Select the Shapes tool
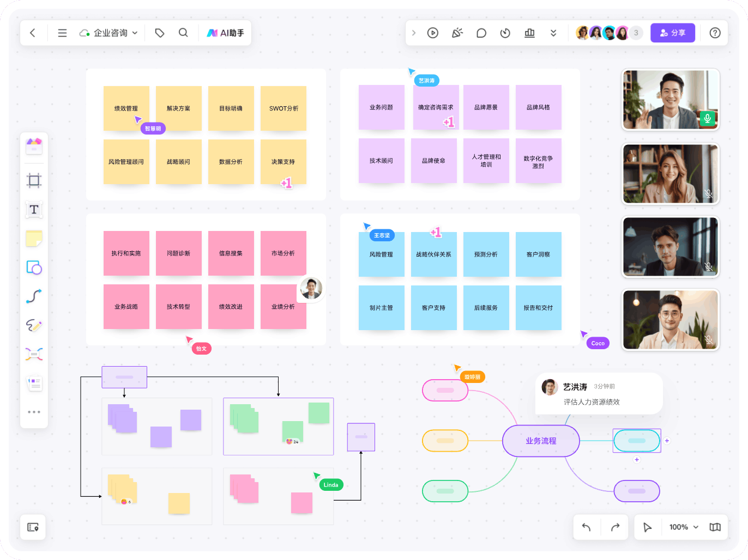Image resolution: width=748 pixels, height=560 pixels. click(x=34, y=267)
